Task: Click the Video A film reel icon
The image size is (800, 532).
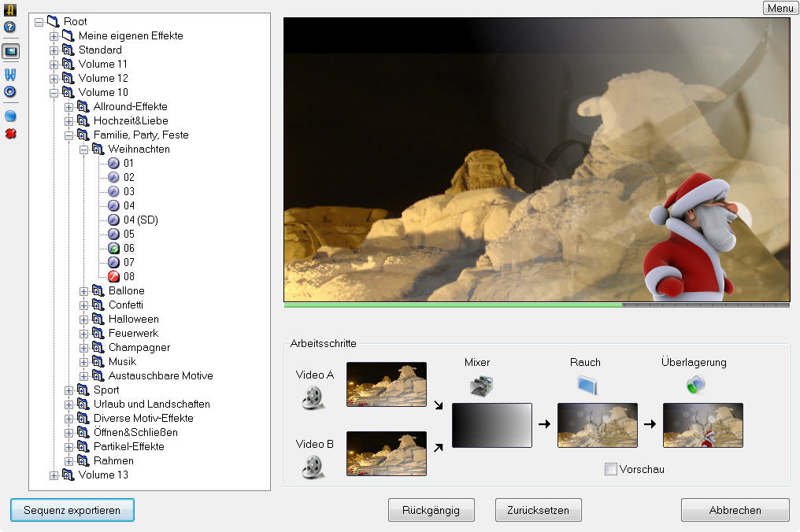Action: [312, 398]
